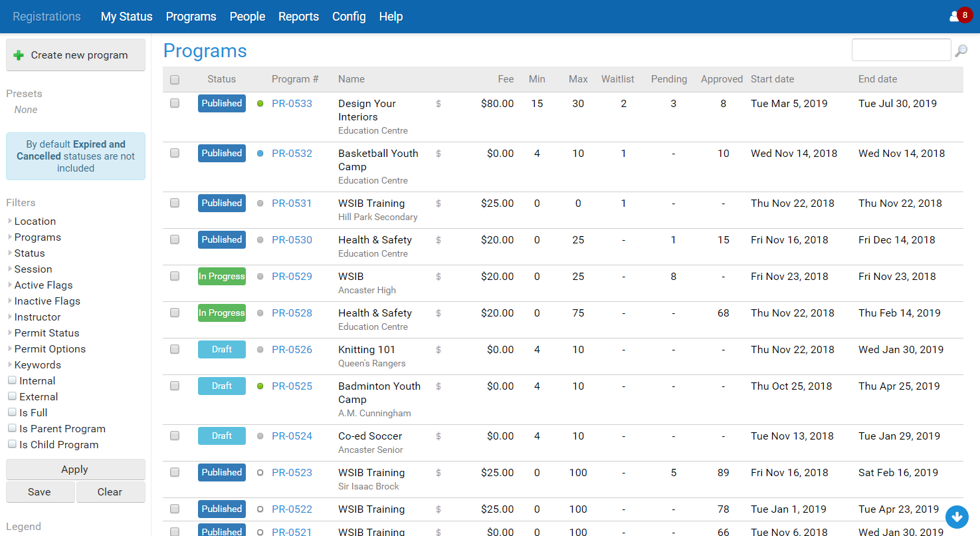The height and width of the screenshot is (536, 980).
Task: Click the green status dot for PR-0533
Action: point(260,104)
